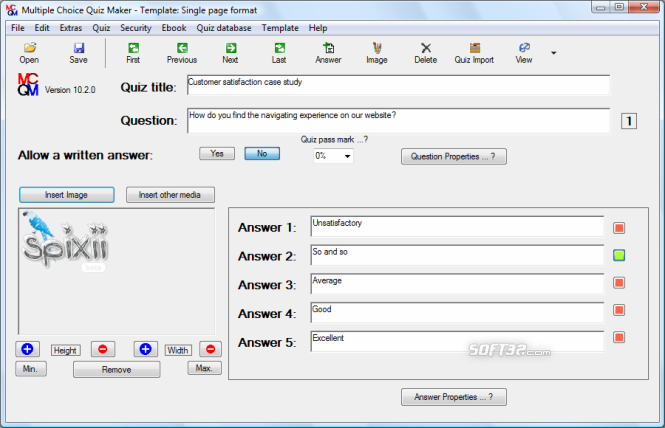665x428 pixels.
Task: Jump to the Next question
Action: (230, 53)
